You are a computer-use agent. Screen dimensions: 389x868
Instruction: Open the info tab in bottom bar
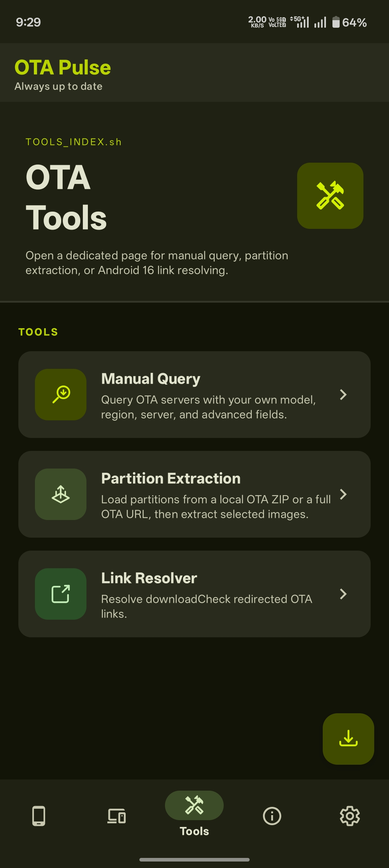click(x=272, y=816)
